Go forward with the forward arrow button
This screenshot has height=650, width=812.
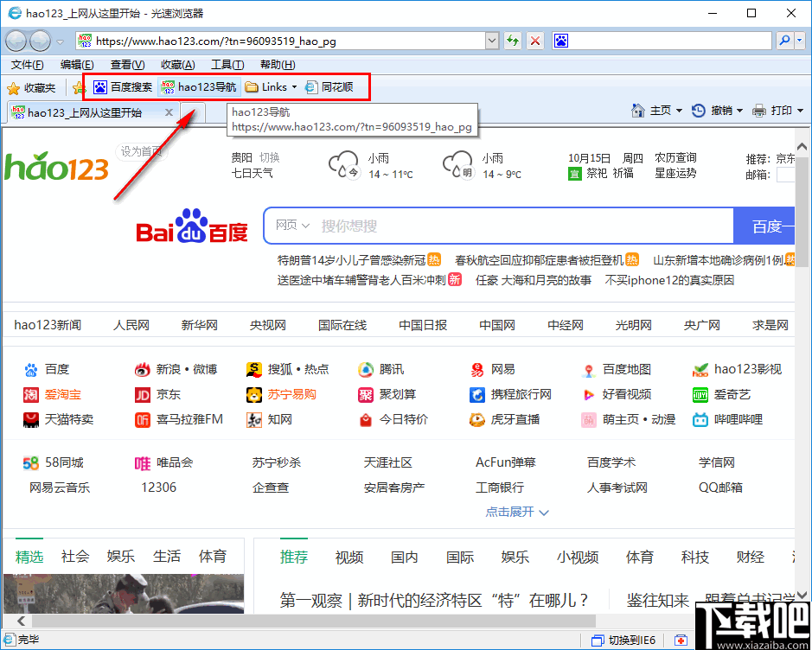coord(41,41)
